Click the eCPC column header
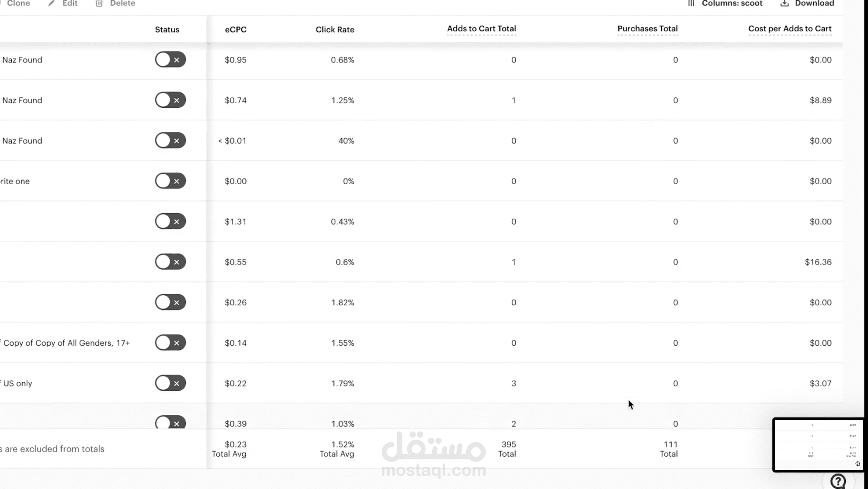868x489 pixels. (x=236, y=30)
